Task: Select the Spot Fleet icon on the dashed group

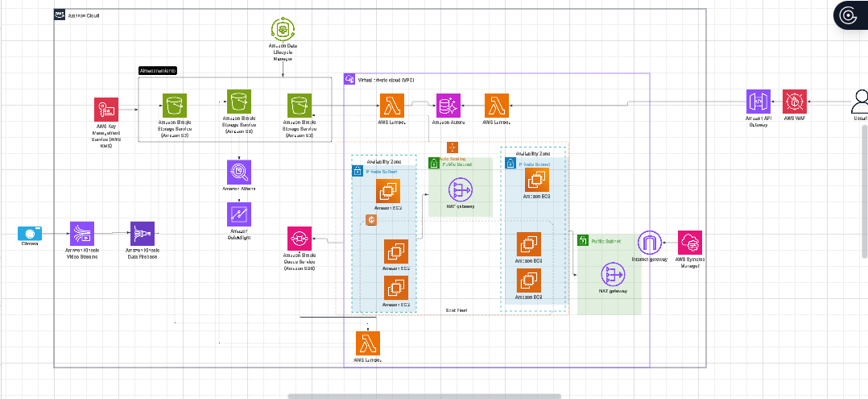Action: coord(371,221)
